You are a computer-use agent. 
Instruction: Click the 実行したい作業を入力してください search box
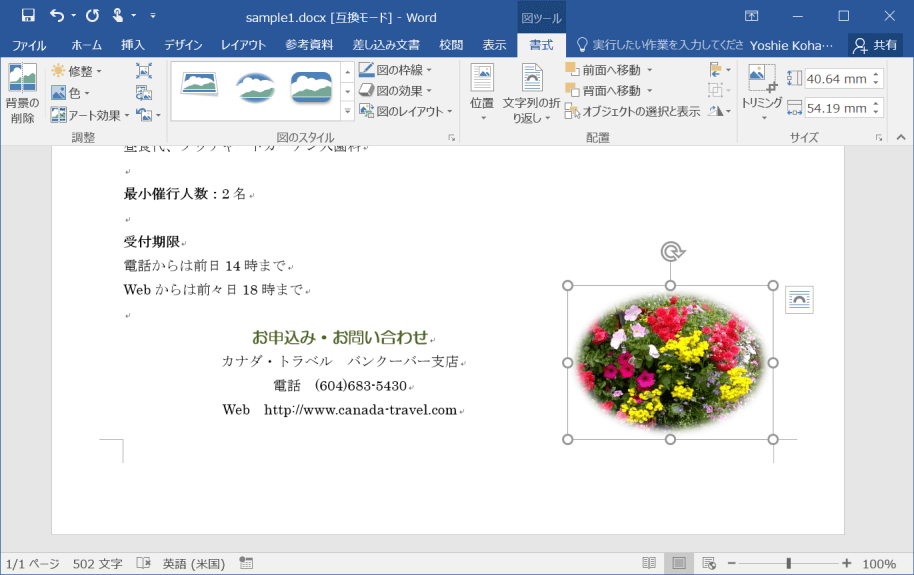pyautogui.click(x=660, y=45)
